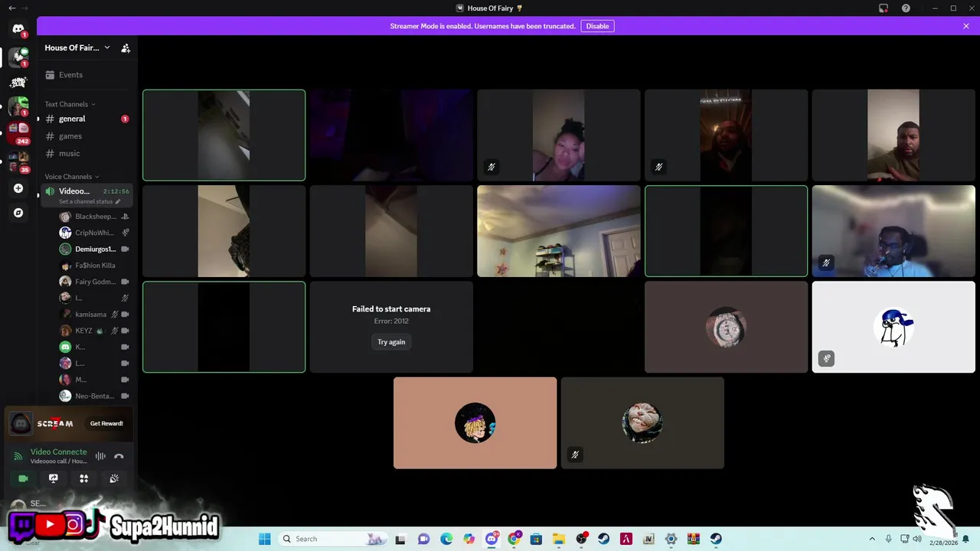This screenshot has width=980, height=551.
Task: Open the soundboard icon
Action: click(114, 478)
